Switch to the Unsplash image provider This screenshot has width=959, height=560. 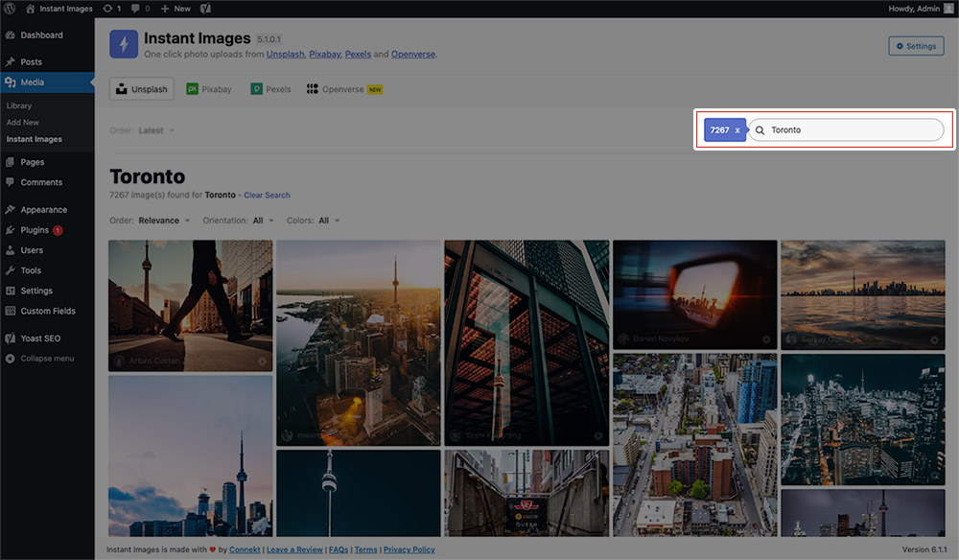[x=141, y=88]
